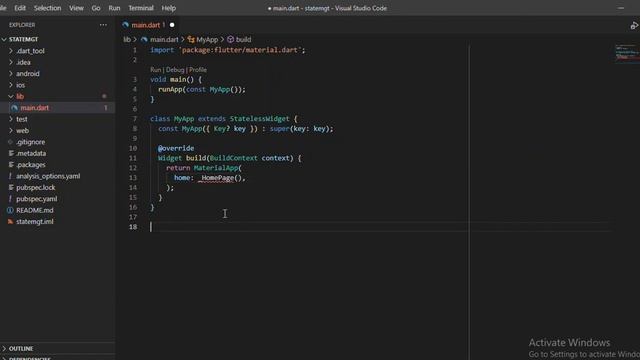Open the View menu
This screenshot has width=640, height=360.
pos(76,8)
